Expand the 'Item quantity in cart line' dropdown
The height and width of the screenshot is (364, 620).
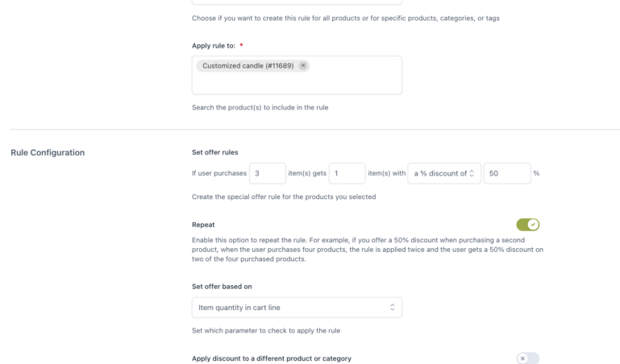tap(296, 307)
